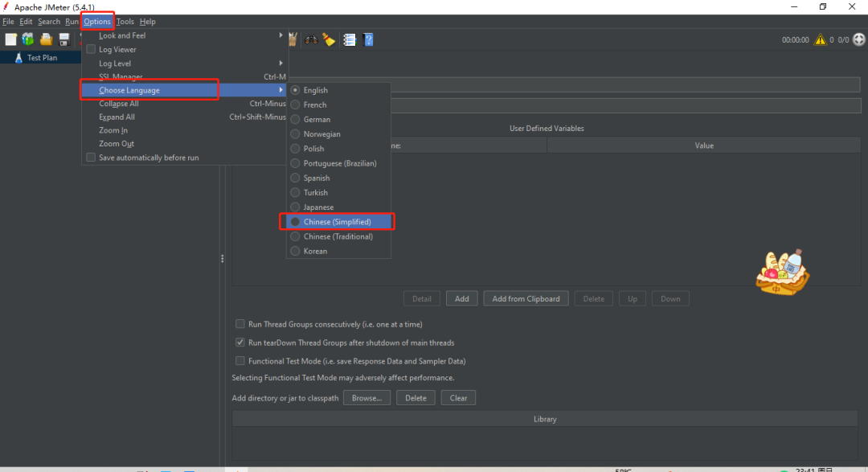The width and height of the screenshot is (868, 472).
Task: Click the broom Reset Search icon
Action: pos(330,39)
